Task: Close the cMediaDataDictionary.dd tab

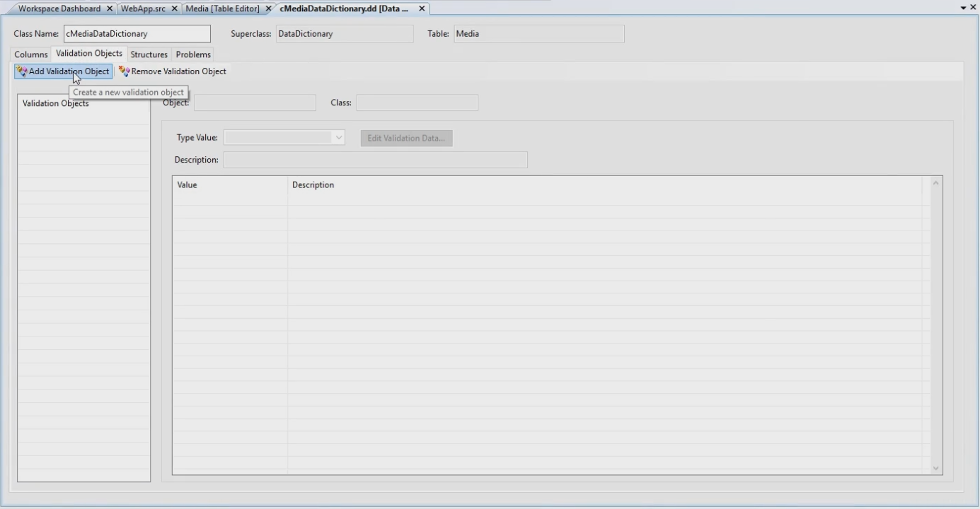Action: tap(422, 8)
